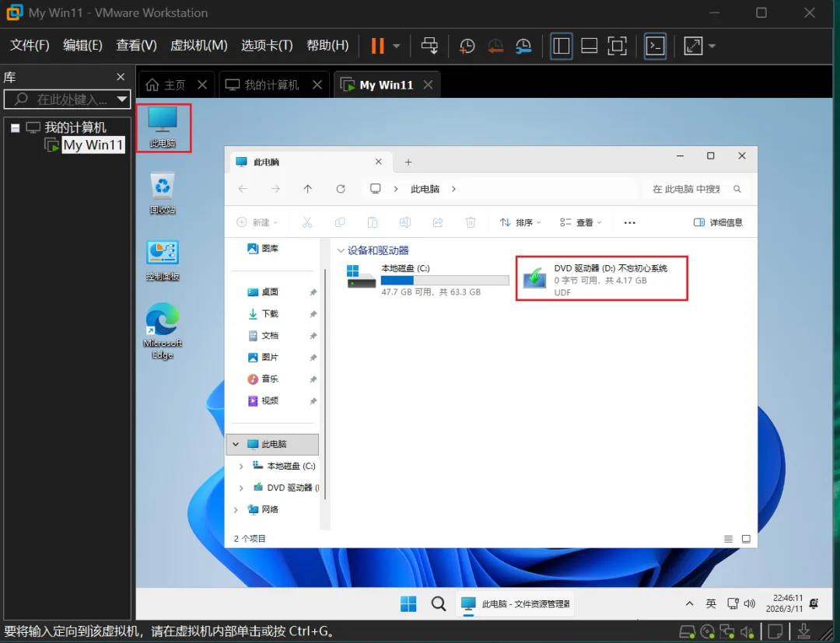Screen dimensions: 840x643
Task: Switch to large icons view in status bar
Action: coord(746,539)
